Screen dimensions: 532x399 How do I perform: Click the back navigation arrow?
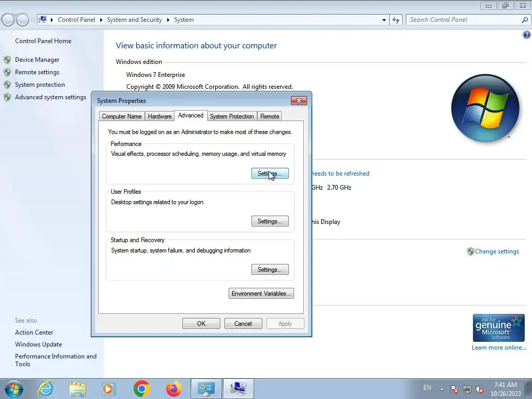pos(8,20)
